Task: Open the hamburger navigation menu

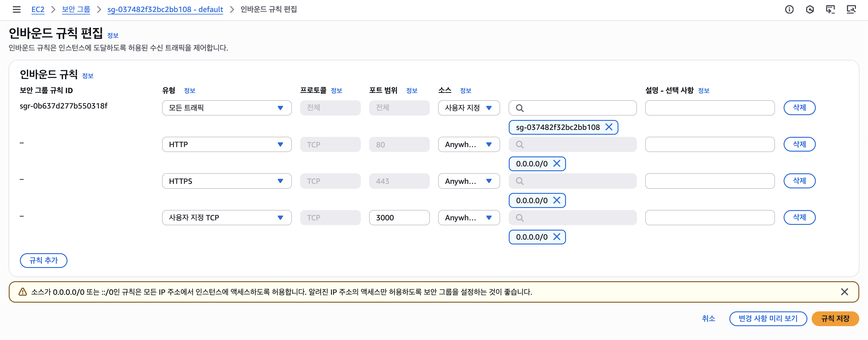Action: (17, 9)
